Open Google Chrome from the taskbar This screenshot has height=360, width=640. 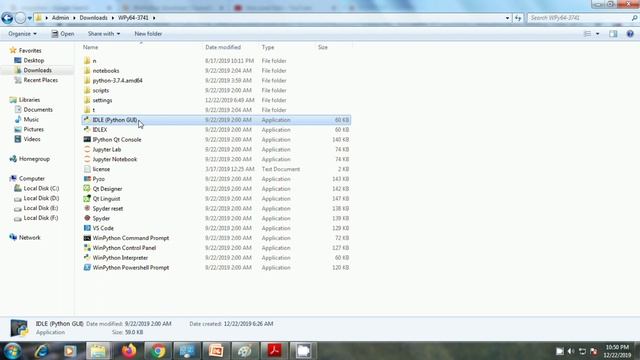click(x=158, y=351)
